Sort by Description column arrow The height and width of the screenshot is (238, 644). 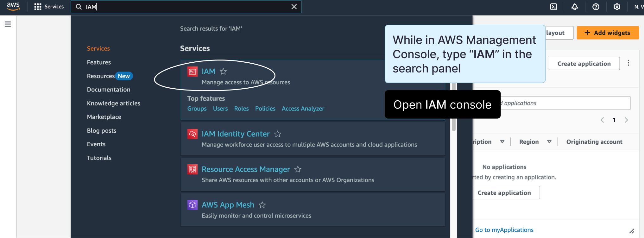pyautogui.click(x=502, y=141)
